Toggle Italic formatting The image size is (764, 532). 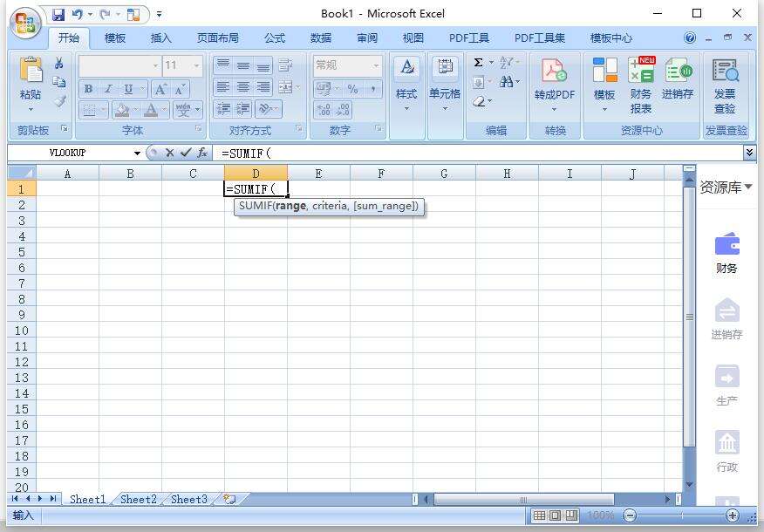108,89
